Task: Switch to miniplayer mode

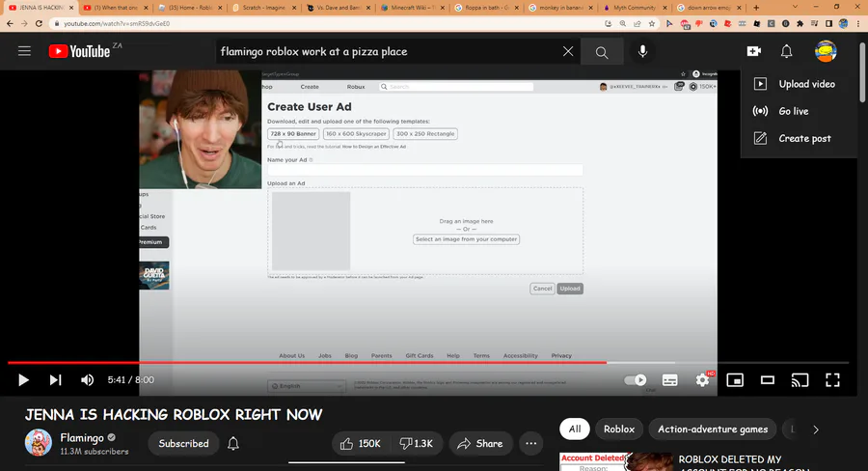Action: [x=735, y=380]
